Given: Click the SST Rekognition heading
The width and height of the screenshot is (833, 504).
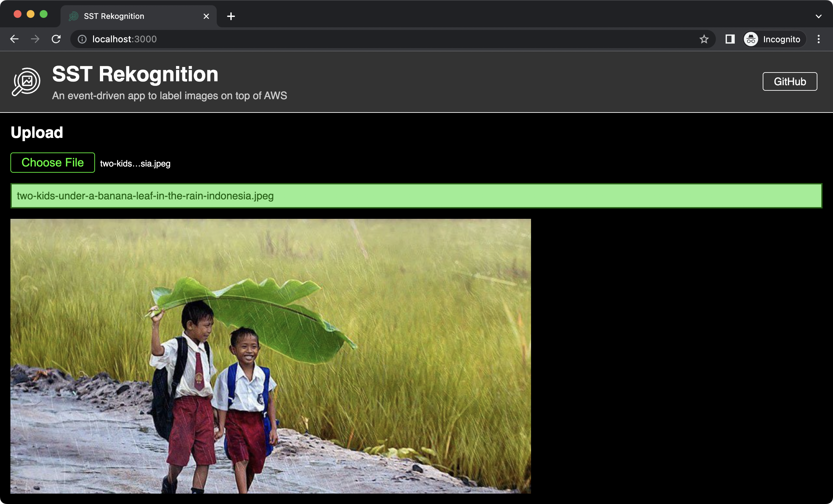Looking at the screenshot, I should click(x=135, y=74).
